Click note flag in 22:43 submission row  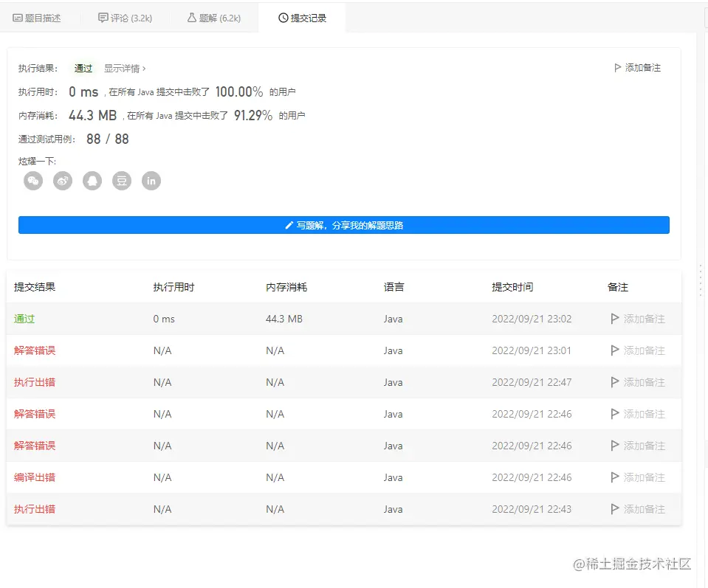[x=614, y=509]
